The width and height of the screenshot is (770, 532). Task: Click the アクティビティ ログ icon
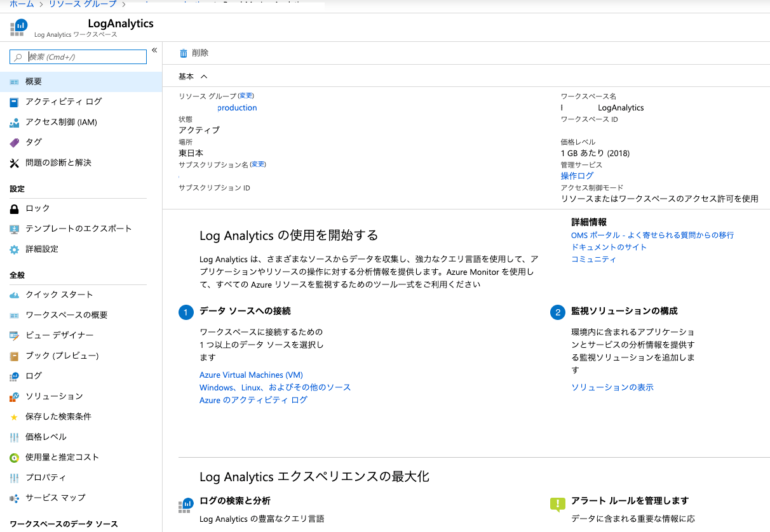pos(15,102)
